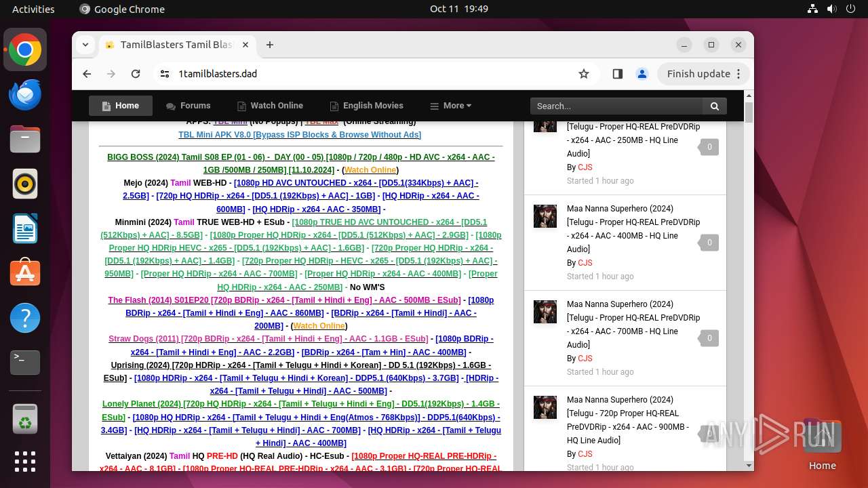View CJS profile under the 400MB post
Image resolution: width=868 pixels, height=488 pixels.
(585, 263)
